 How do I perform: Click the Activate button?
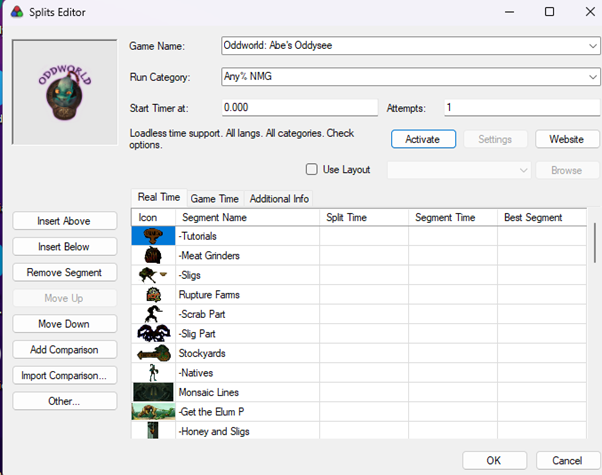coord(423,139)
